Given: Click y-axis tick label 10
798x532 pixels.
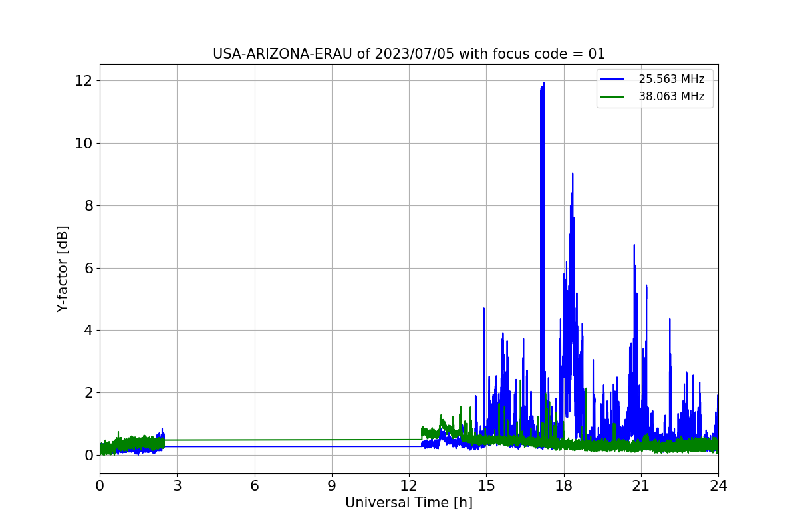Looking at the screenshot, I should (x=84, y=143).
